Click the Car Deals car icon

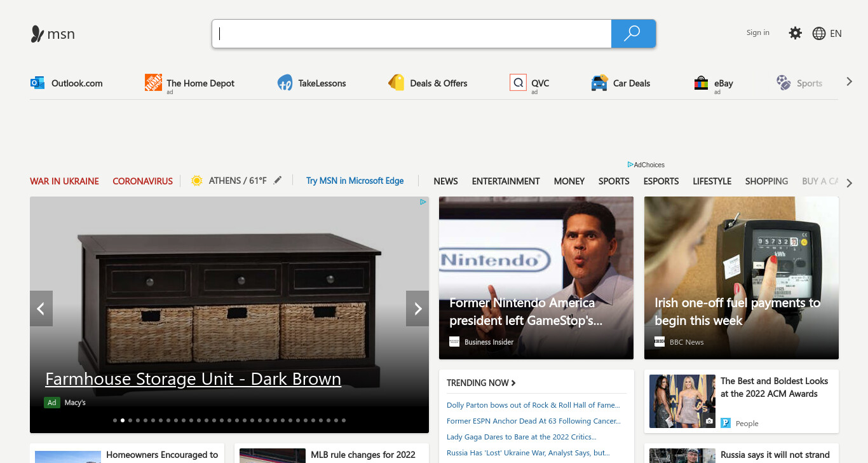[x=599, y=83]
